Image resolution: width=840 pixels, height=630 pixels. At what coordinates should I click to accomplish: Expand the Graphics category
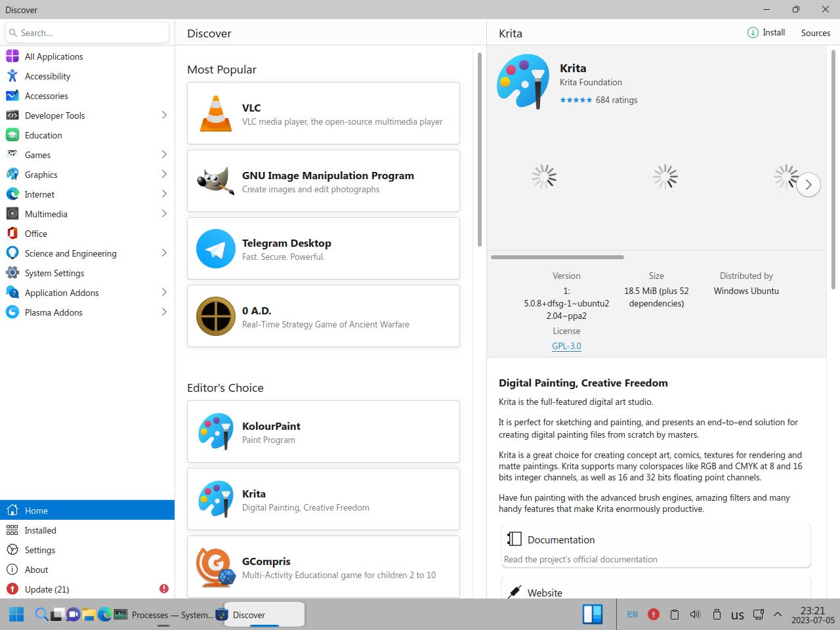point(164,175)
